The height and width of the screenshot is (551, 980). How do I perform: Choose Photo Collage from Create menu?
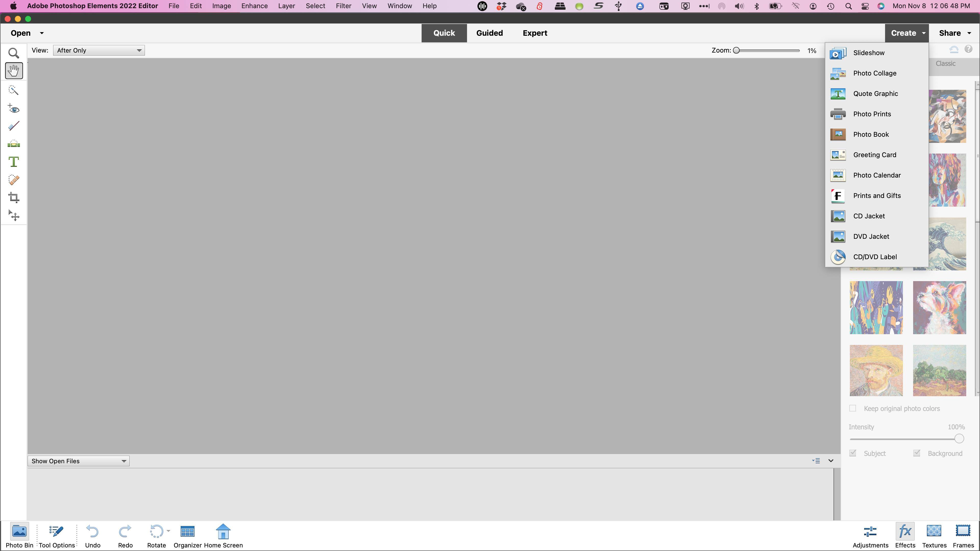coord(874,73)
